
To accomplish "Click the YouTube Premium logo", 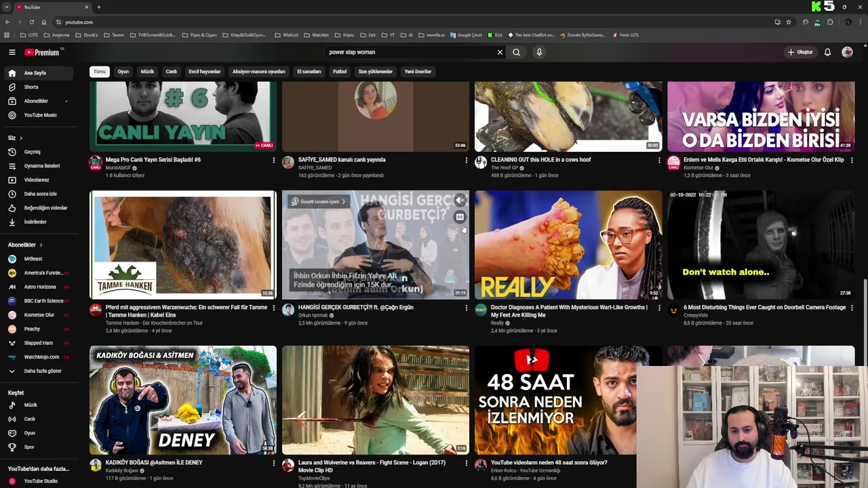I will coord(43,52).
